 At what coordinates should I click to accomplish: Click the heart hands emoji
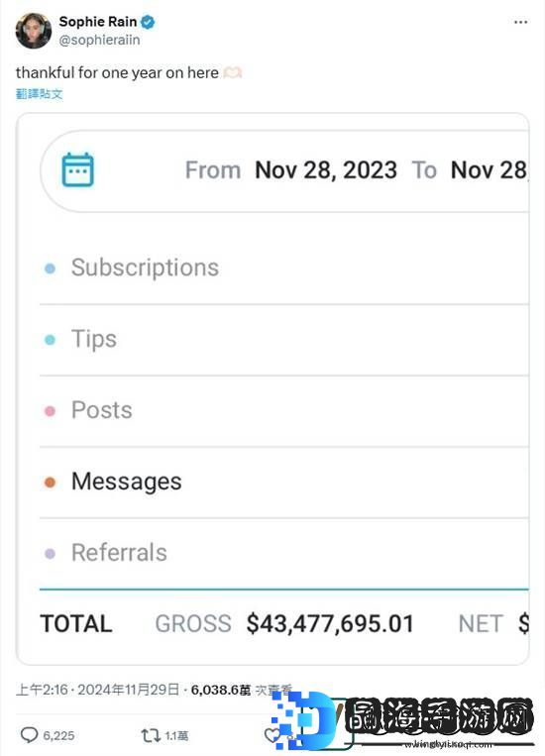tap(232, 72)
